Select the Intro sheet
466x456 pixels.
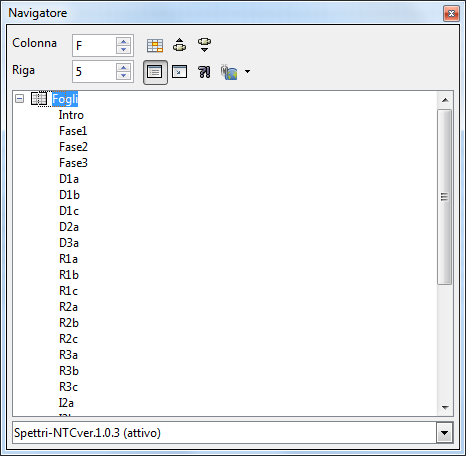71,115
